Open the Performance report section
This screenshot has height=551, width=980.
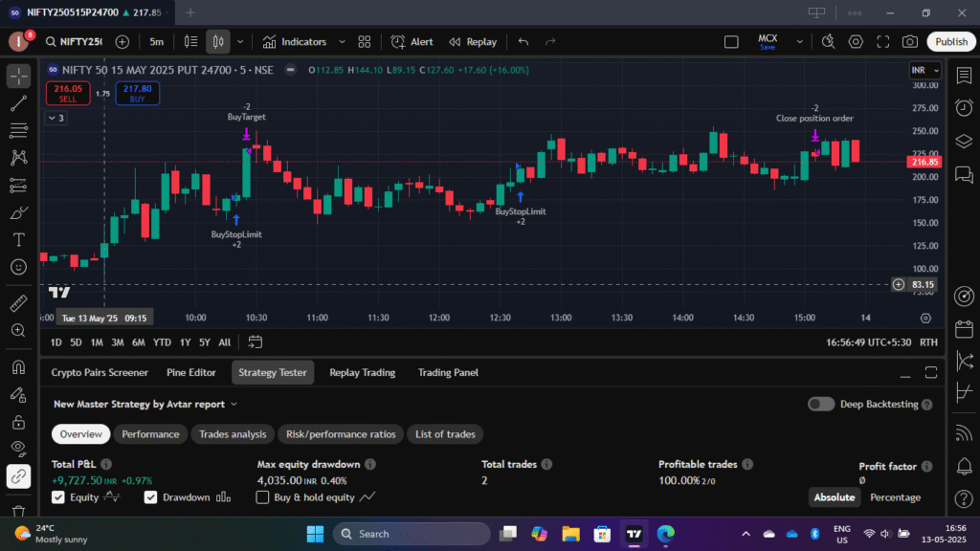click(150, 434)
